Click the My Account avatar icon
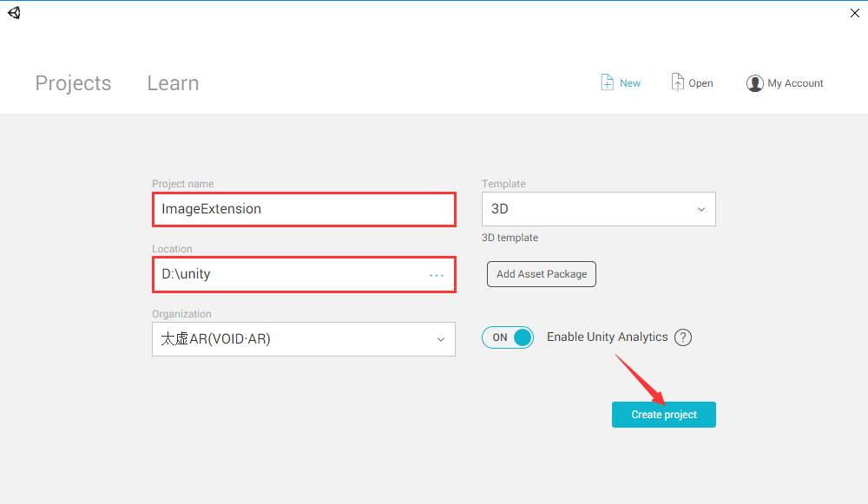This screenshot has width=868, height=504. coord(754,83)
